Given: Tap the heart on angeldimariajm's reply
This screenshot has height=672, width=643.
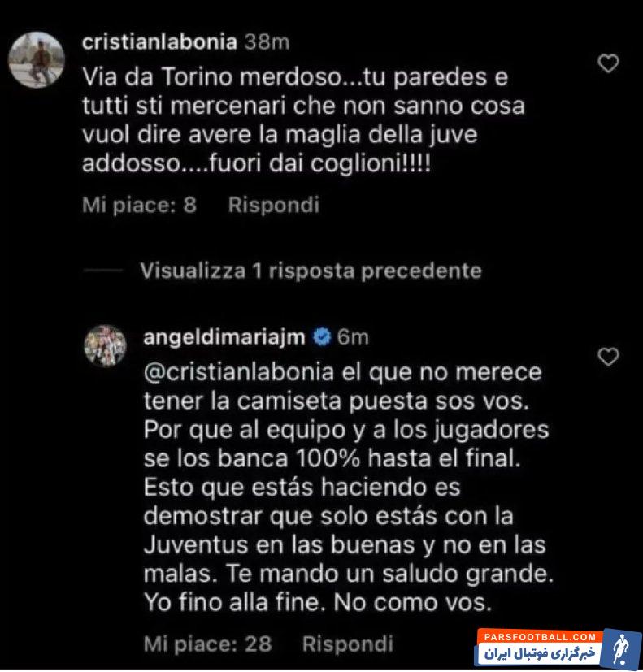Looking at the screenshot, I should (x=608, y=357).
